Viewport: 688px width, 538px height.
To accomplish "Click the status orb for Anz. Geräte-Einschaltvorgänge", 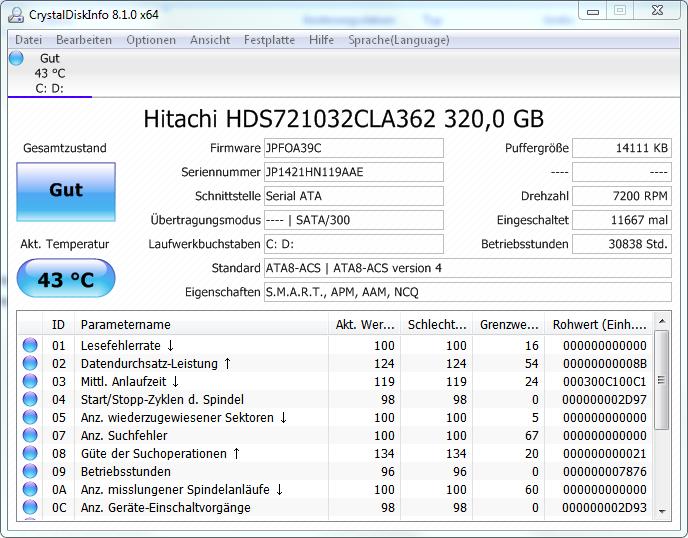I will [x=30, y=507].
